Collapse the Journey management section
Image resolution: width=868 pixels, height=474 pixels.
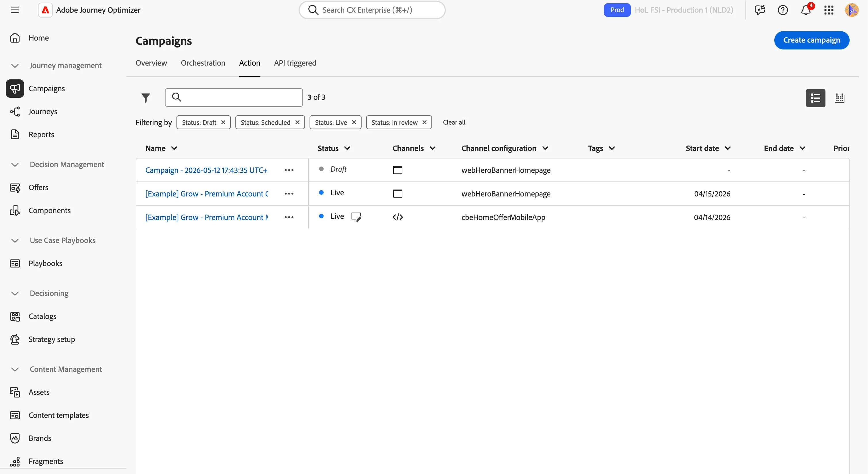tap(15, 66)
